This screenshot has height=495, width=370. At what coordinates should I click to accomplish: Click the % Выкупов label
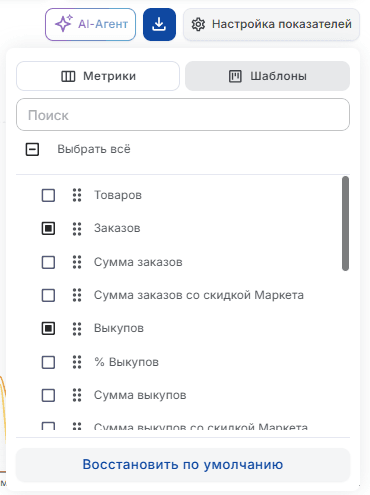click(x=127, y=362)
